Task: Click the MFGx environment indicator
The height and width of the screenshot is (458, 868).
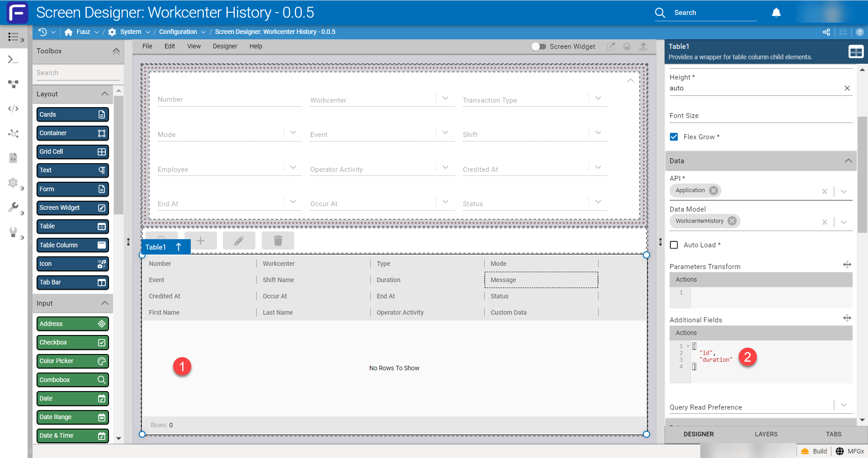Action: coord(850,451)
